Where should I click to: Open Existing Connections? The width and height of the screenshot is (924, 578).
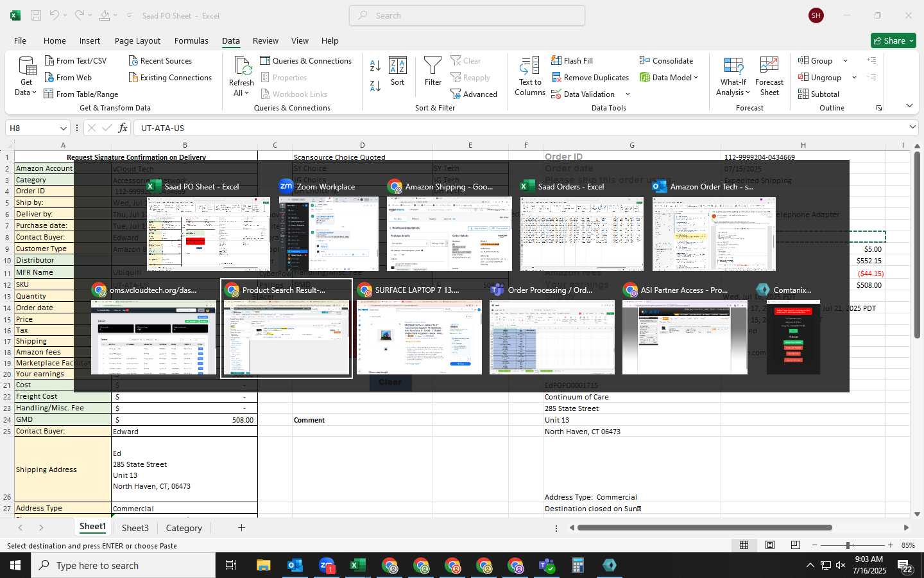pos(170,78)
